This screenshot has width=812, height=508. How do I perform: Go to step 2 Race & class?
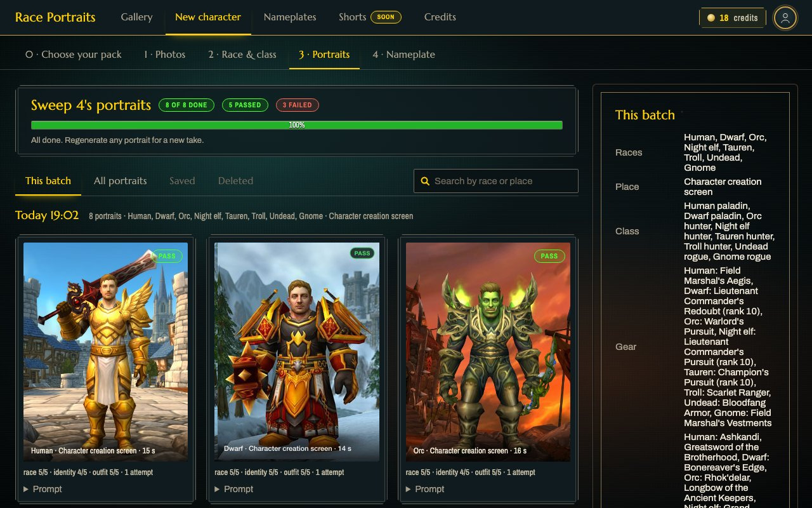[x=242, y=55]
